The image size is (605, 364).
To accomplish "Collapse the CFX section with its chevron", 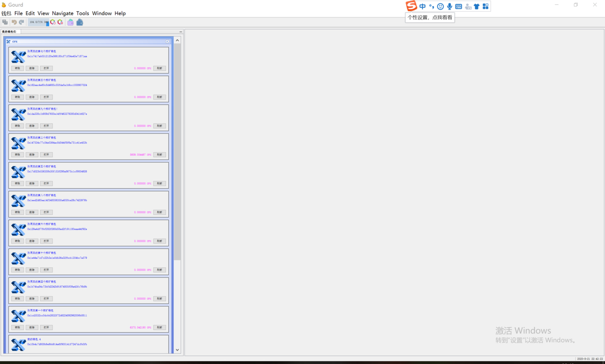I will click(167, 42).
